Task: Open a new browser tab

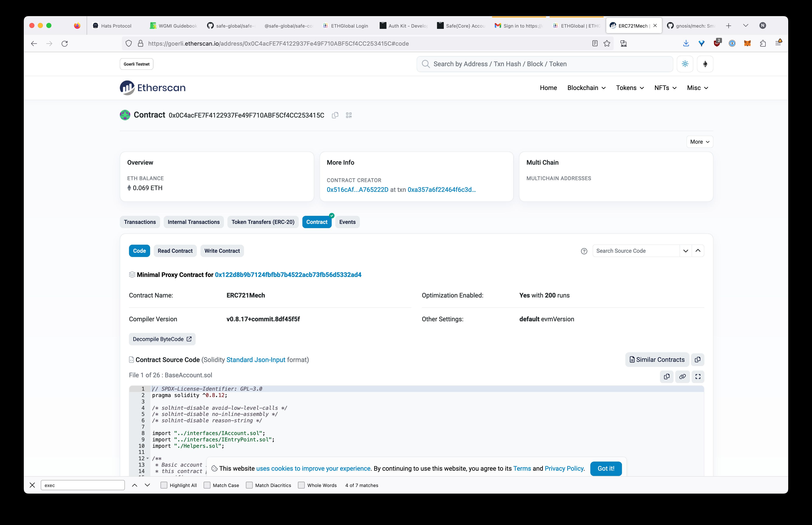Action: click(729, 26)
